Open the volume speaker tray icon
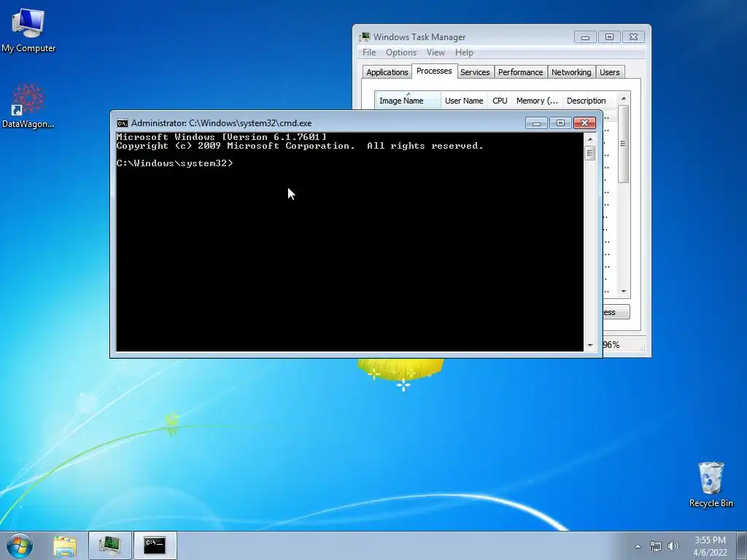 (x=673, y=546)
